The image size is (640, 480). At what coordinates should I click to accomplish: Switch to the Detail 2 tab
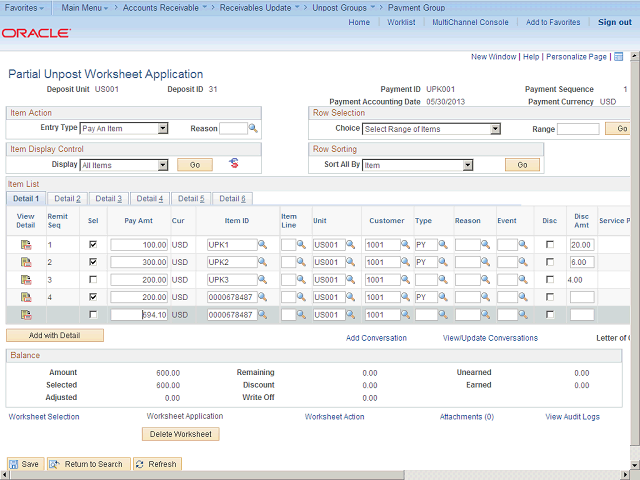click(67, 199)
